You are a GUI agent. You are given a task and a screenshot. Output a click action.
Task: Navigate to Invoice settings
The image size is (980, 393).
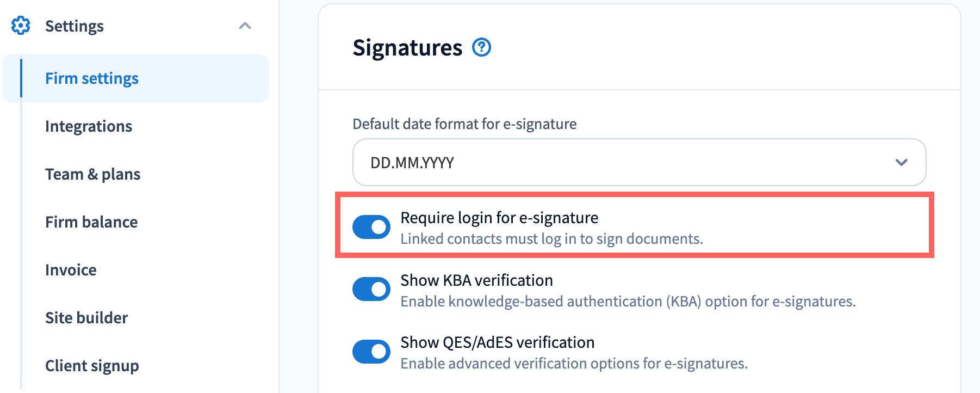point(71,270)
